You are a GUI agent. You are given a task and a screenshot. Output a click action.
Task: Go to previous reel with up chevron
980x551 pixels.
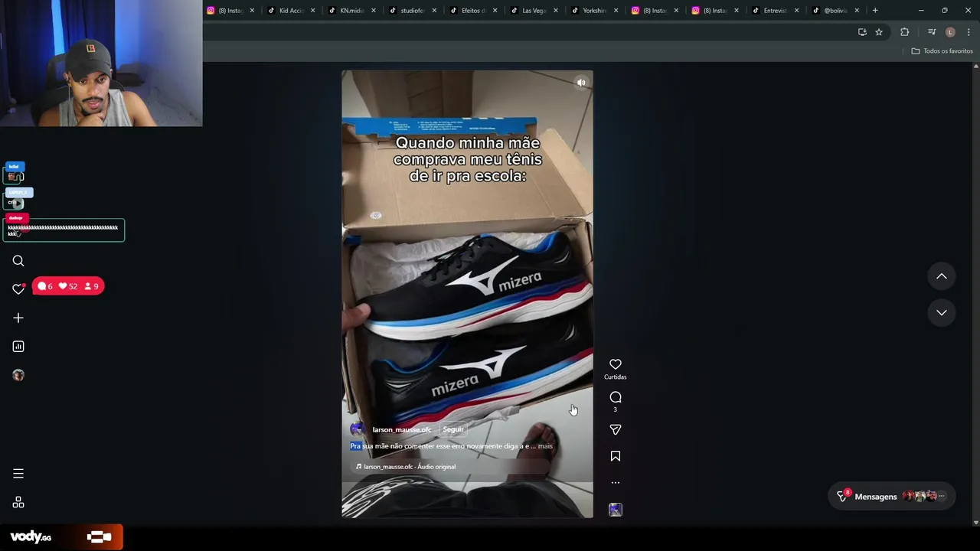pyautogui.click(x=942, y=276)
